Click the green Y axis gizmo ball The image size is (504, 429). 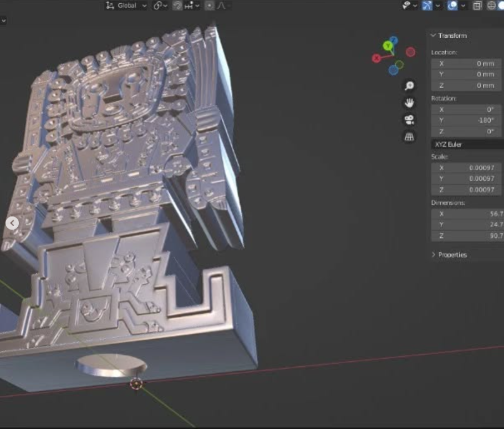coord(389,45)
